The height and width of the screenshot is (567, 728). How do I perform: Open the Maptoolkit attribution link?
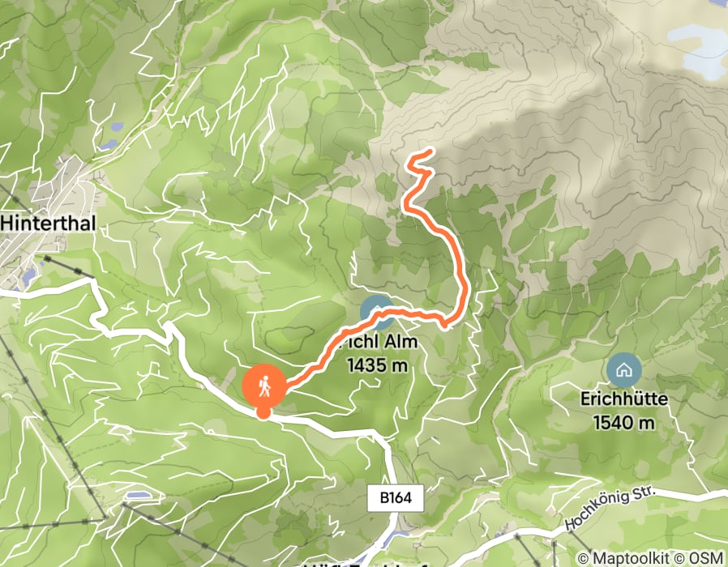point(624,558)
